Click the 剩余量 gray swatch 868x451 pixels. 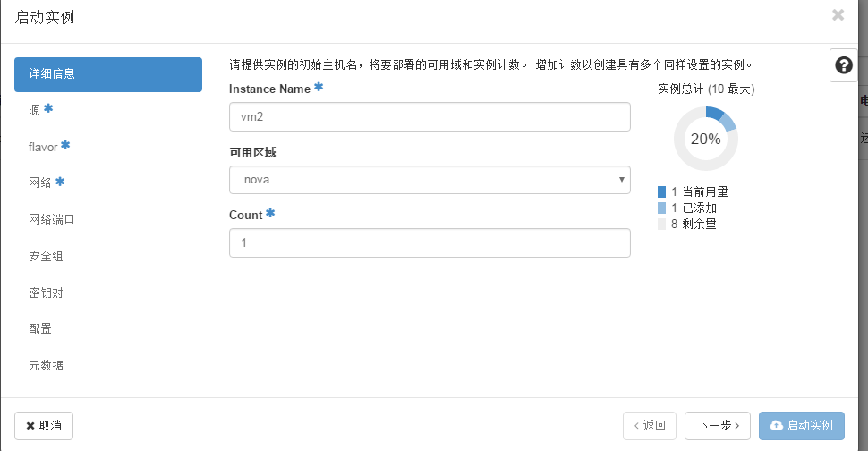point(661,224)
